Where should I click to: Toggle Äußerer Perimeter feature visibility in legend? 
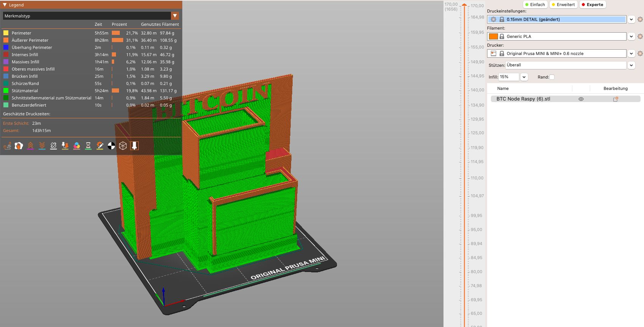pos(91,40)
